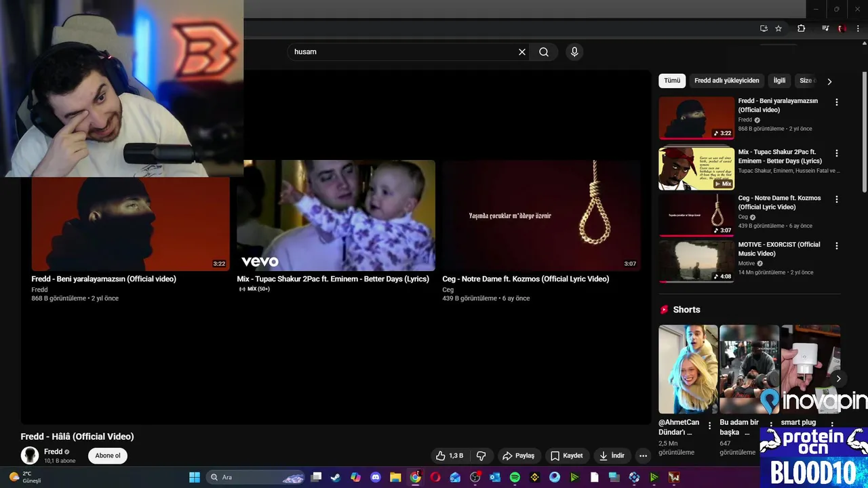Click sidebar title MOTIVE - EXORCIST (Official Music Video)

[779, 249]
